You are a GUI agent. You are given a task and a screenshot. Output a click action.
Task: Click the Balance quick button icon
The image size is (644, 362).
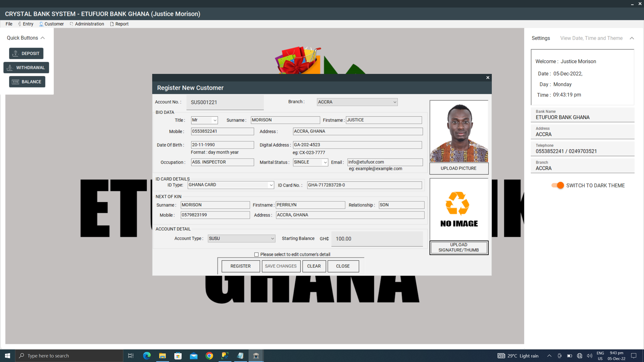[15, 82]
